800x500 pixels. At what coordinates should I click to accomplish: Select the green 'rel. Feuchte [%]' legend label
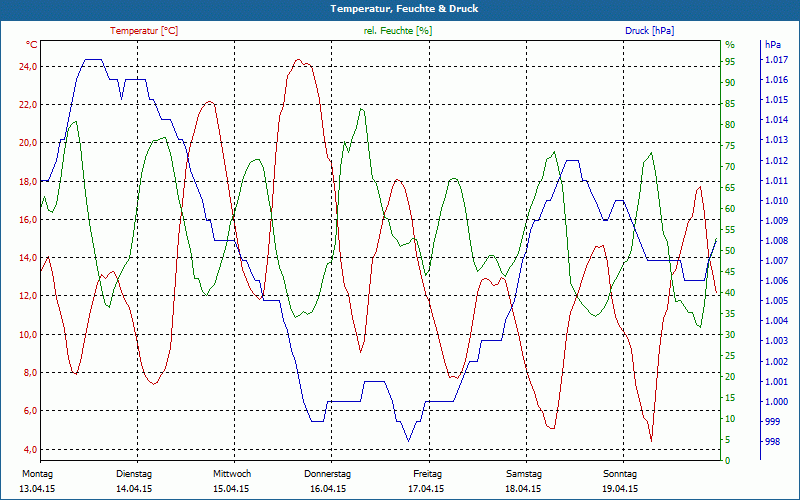(398, 31)
